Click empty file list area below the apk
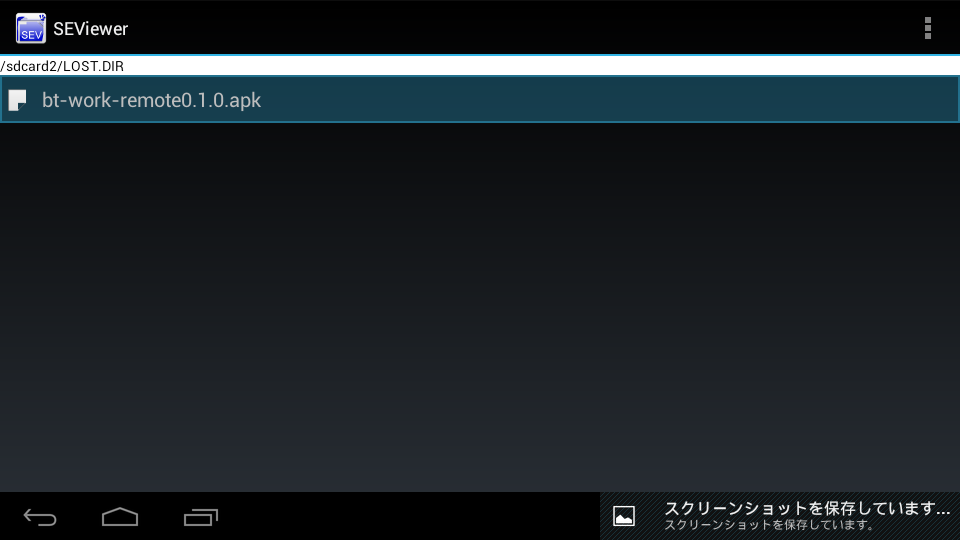Viewport: 960px width, 540px height. point(480,300)
